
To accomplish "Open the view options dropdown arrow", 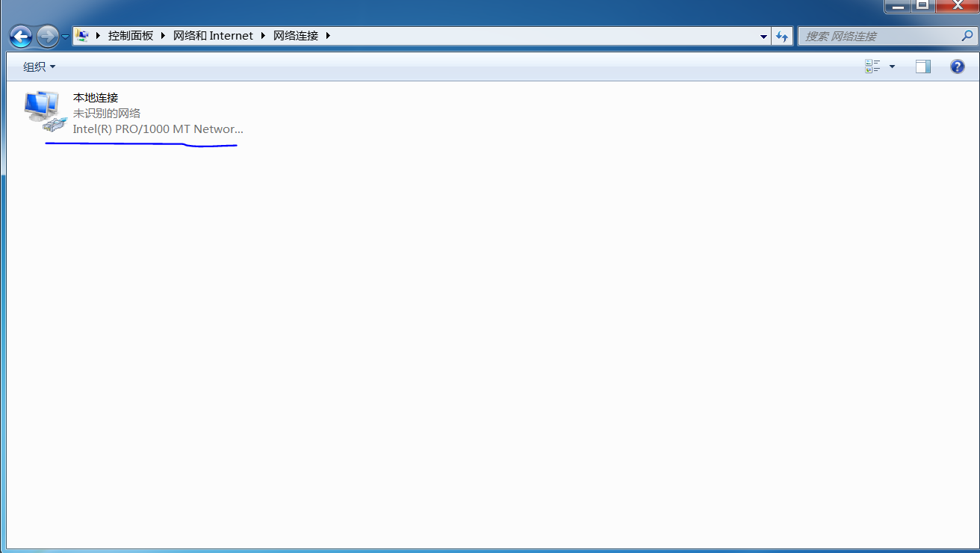I will [x=892, y=67].
